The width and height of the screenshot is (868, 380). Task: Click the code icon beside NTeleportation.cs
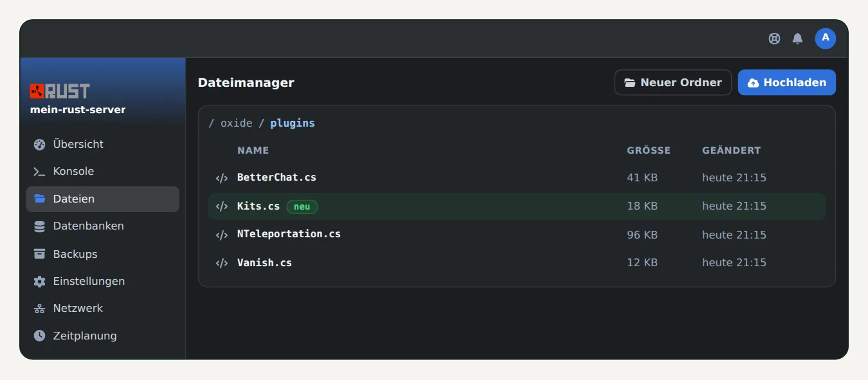(x=222, y=235)
